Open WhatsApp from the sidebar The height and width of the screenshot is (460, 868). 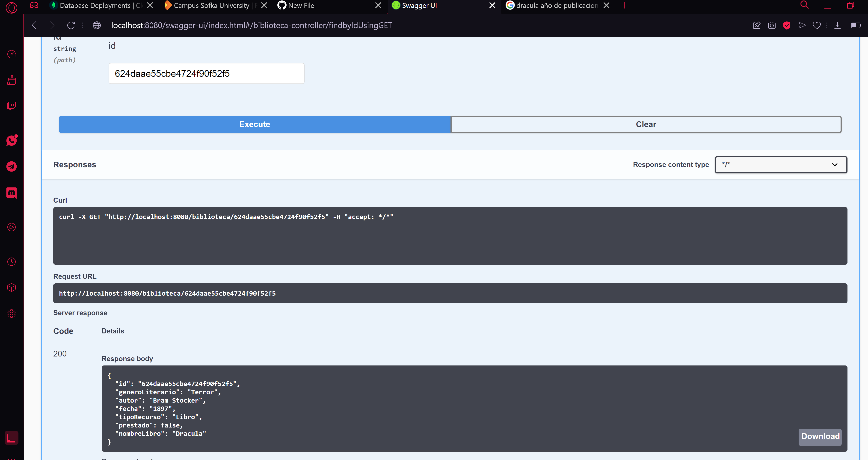12,140
